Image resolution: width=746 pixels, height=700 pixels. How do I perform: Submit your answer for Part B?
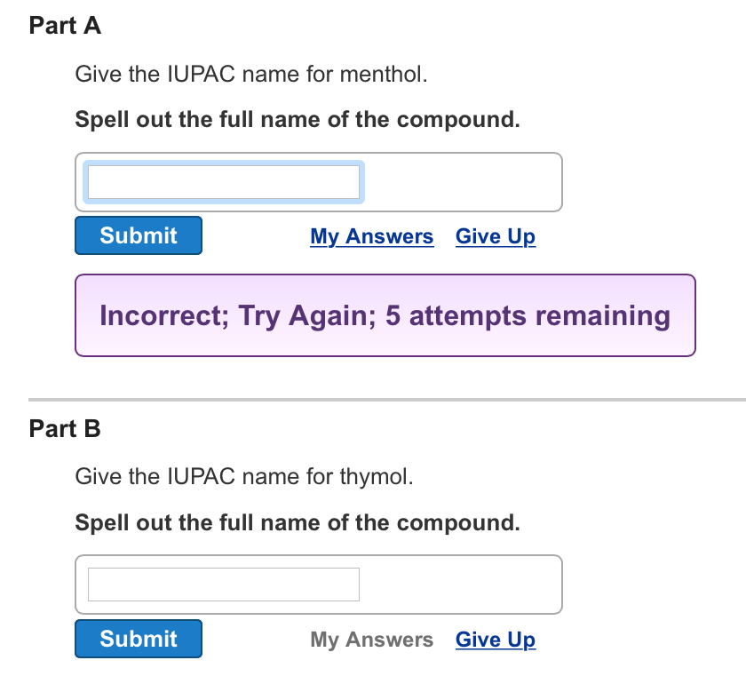pyautogui.click(x=138, y=638)
